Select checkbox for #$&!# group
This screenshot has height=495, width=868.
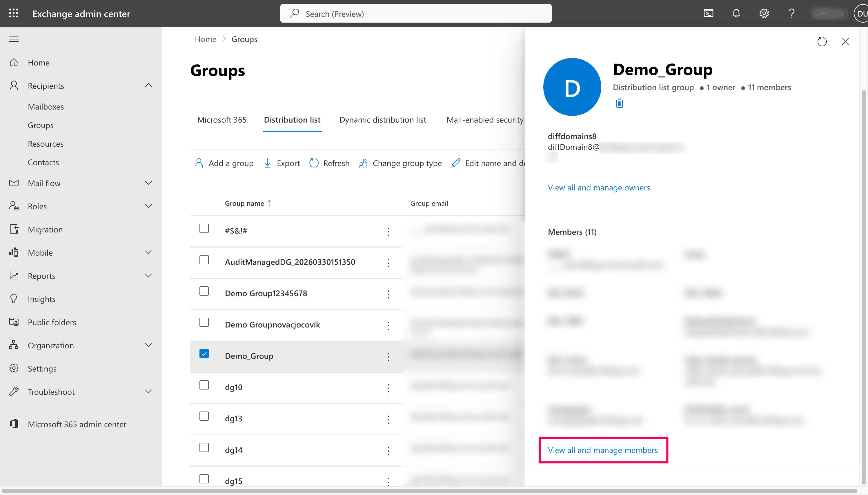point(204,228)
